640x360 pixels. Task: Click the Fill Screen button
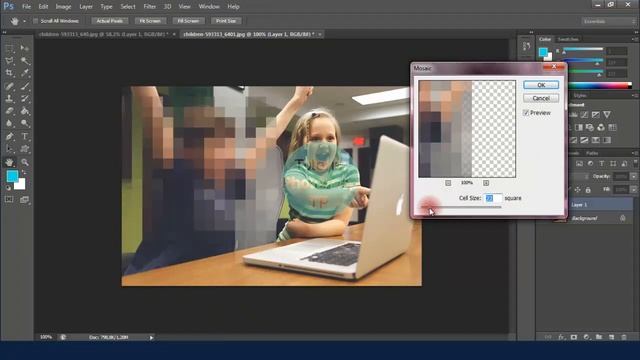pyautogui.click(x=188, y=21)
